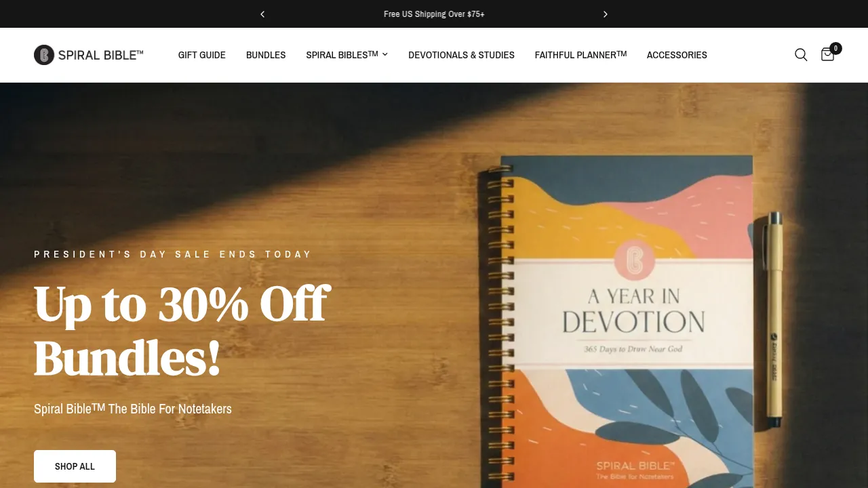Show previous announcement with left arrow
This screenshot has width=868, height=488.
click(x=262, y=14)
